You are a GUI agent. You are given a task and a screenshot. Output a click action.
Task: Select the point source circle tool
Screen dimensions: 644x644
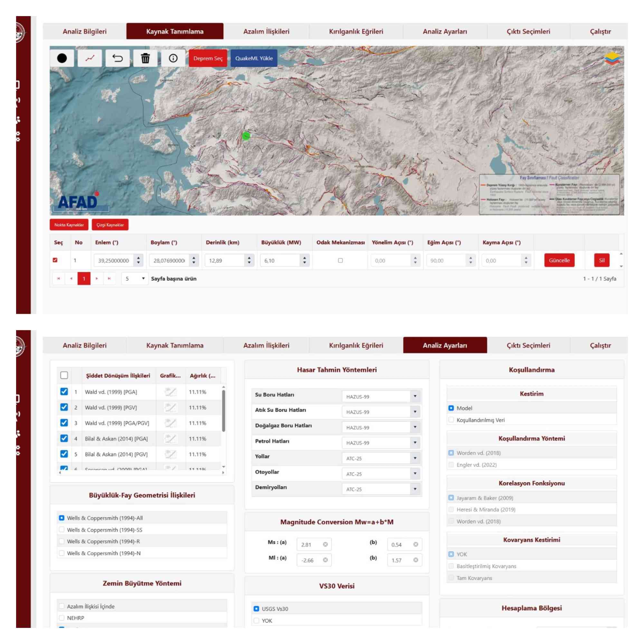(x=62, y=58)
